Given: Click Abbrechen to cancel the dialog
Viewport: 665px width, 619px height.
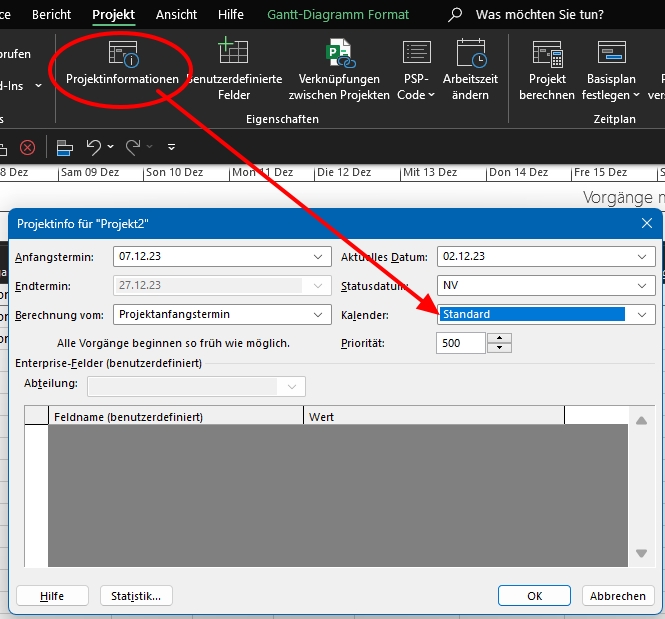Looking at the screenshot, I should [618, 596].
